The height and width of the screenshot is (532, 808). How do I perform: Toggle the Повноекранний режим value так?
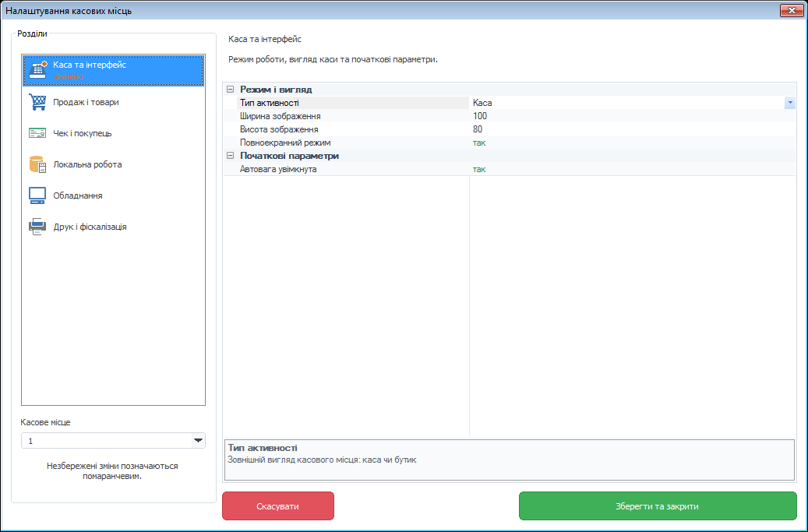click(479, 143)
